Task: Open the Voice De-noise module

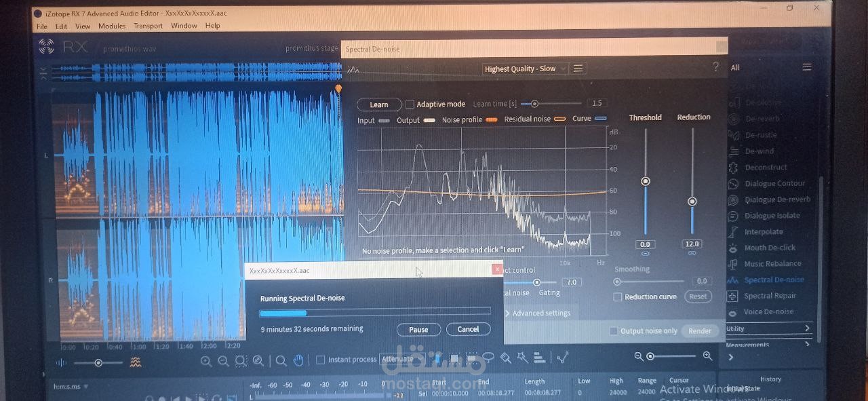Action: (x=768, y=312)
